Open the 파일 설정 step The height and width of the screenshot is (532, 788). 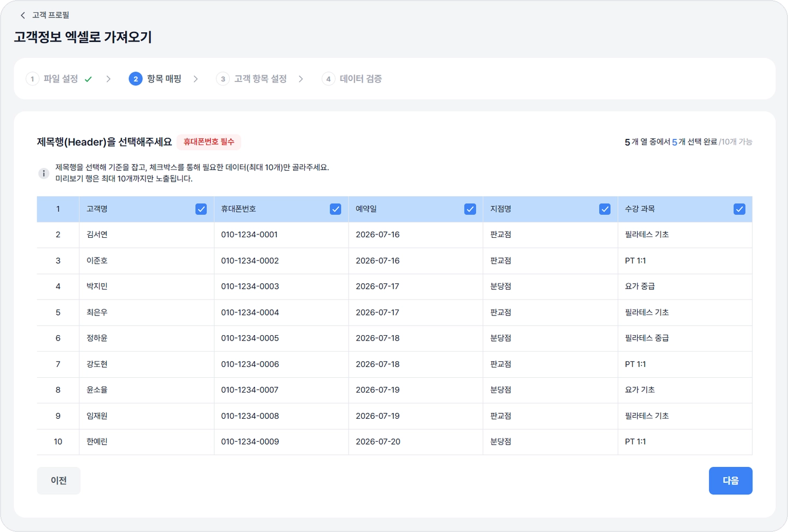click(x=61, y=79)
